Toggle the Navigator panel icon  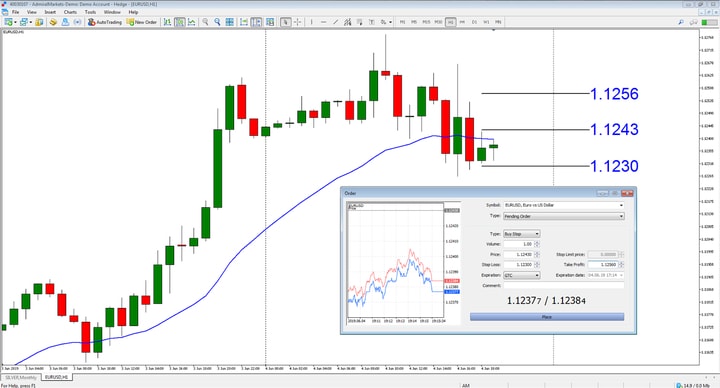(65, 22)
